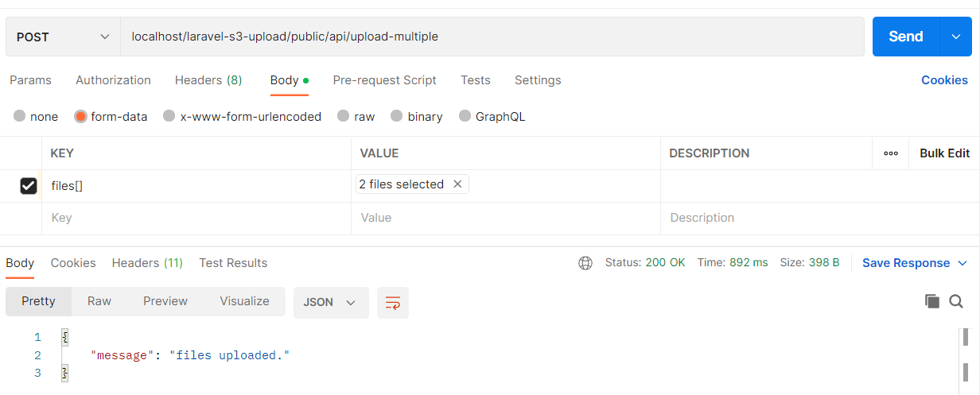Open the Pre-request Script tab
The height and width of the screenshot is (395, 980).
click(x=384, y=80)
